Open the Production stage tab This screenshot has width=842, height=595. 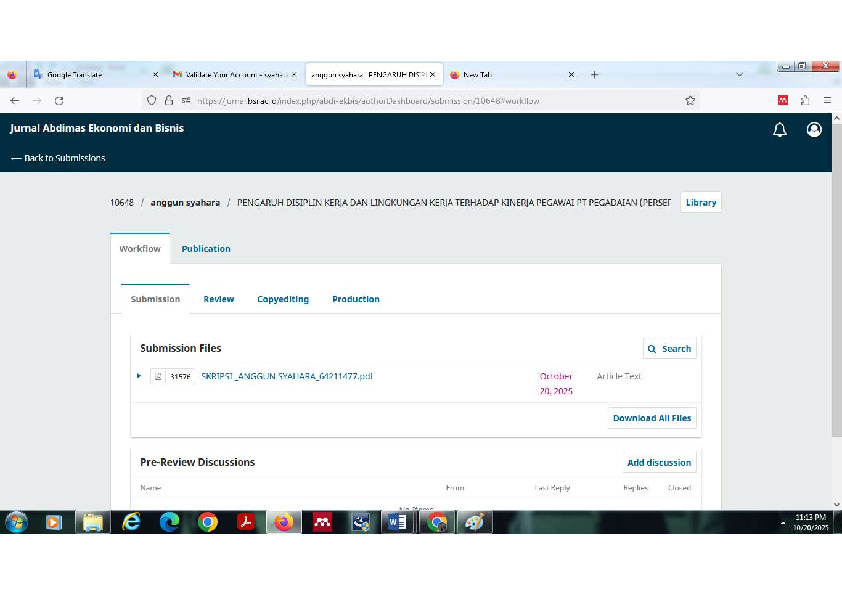tap(355, 299)
